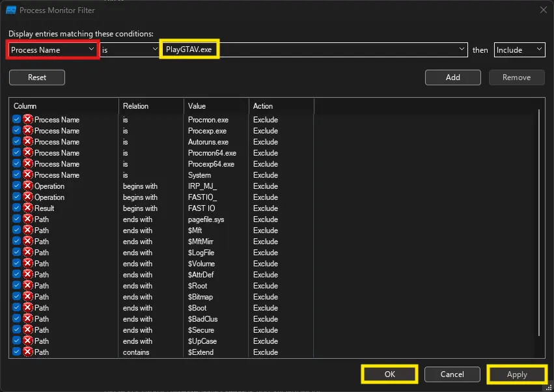Toggle checkbox for the Autoruns.exe filter
Viewport: 554px width, 392px height.
[16, 141]
